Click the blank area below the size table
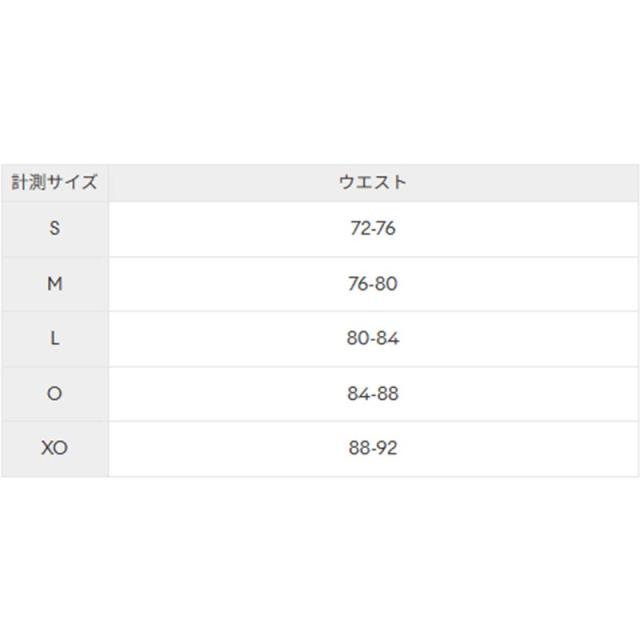 pyautogui.click(x=320, y=560)
